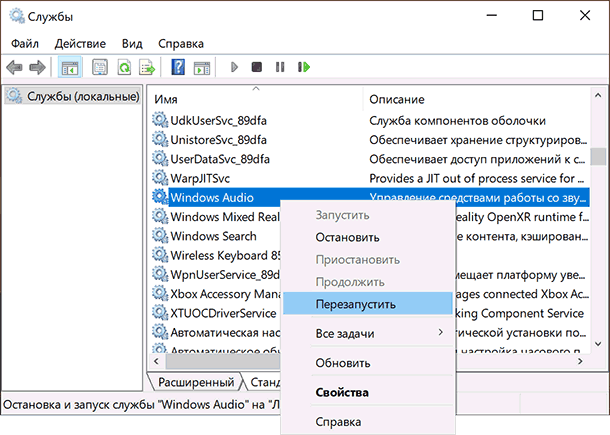Select the WarpJITSvc service row
Screen dimensions: 610x435
(370, 178)
